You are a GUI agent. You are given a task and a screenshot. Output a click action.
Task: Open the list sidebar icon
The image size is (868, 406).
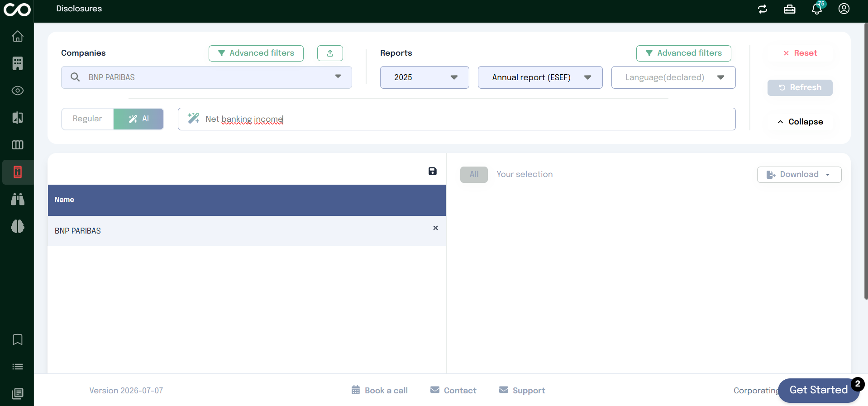pyautogui.click(x=18, y=367)
